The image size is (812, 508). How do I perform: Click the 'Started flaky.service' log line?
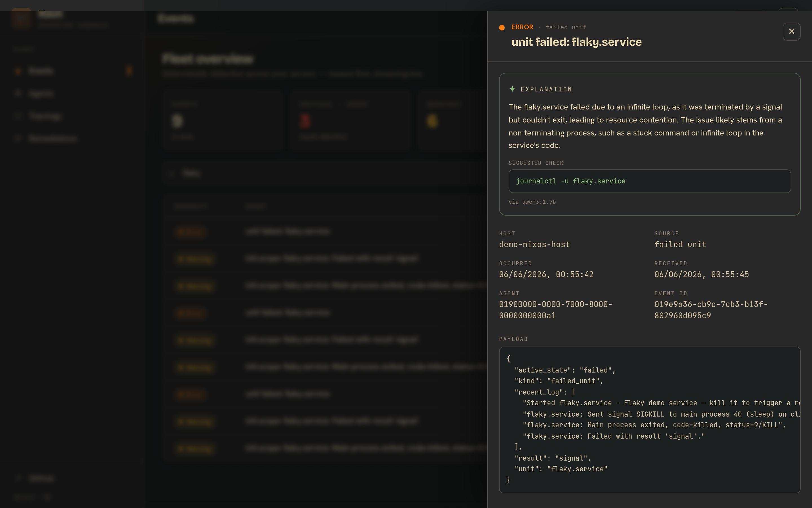pos(661,403)
